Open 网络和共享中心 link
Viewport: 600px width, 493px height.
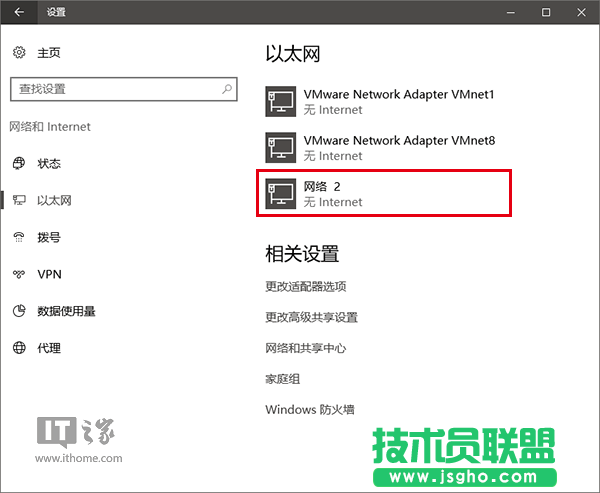coord(306,348)
